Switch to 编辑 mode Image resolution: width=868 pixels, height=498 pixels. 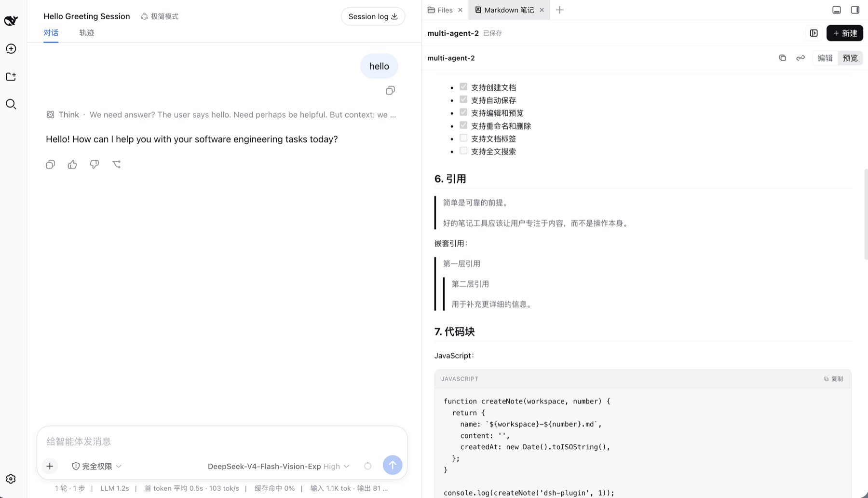point(825,58)
